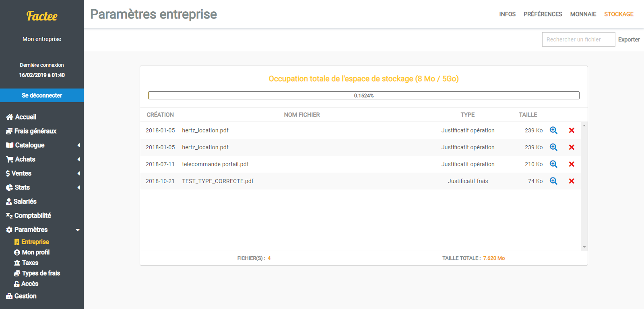Screen dimensions: 644x309
Task: Remove the first hertz_location.pdf entry
Action: pos(571,130)
